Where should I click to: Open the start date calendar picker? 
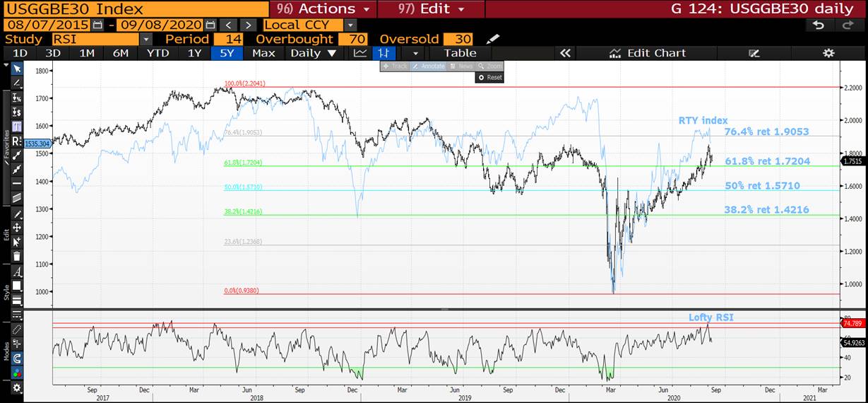(x=97, y=25)
